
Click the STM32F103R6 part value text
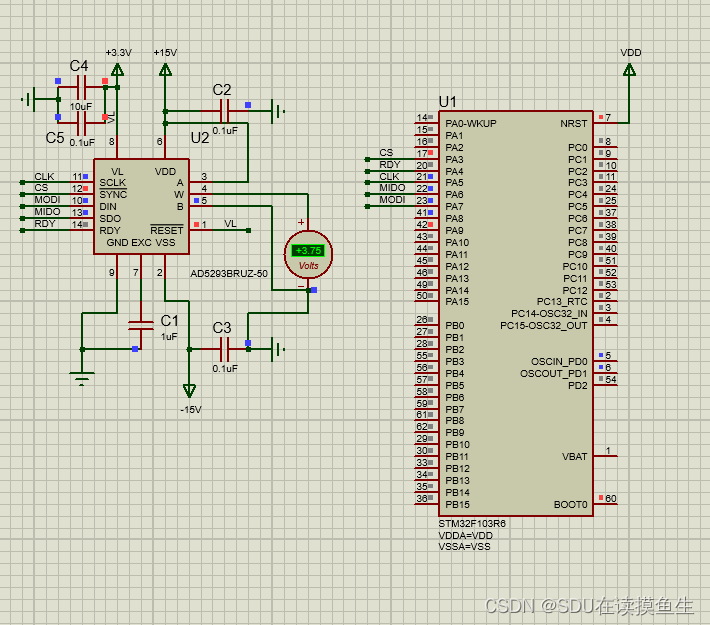coord(472,524)
